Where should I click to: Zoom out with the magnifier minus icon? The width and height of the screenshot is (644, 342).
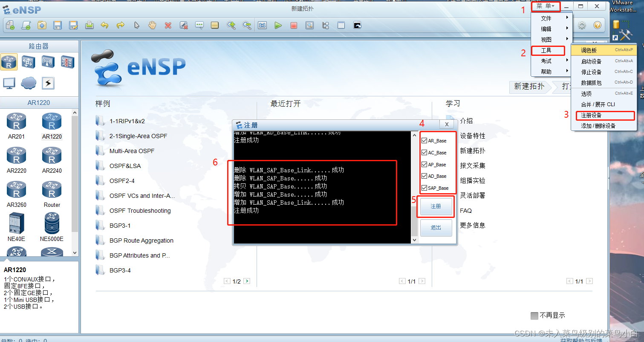coord(247,25)
